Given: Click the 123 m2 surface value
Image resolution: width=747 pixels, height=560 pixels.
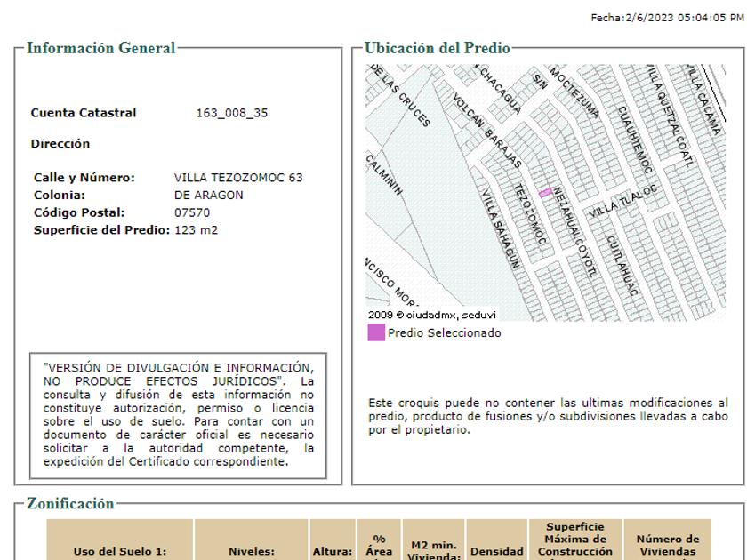Looking at the screenshot, I should coord(196,230).
